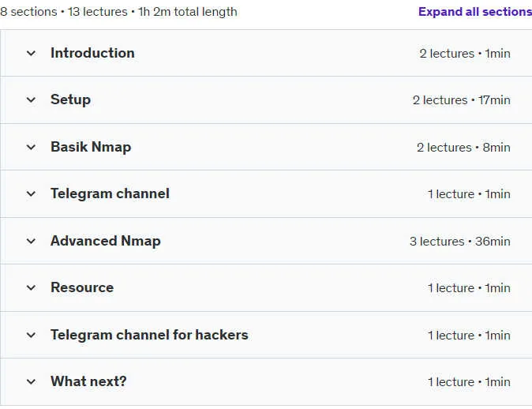532x409 pixels.
Task: Click the What next? section title
Action: click(x=88, y=381)
